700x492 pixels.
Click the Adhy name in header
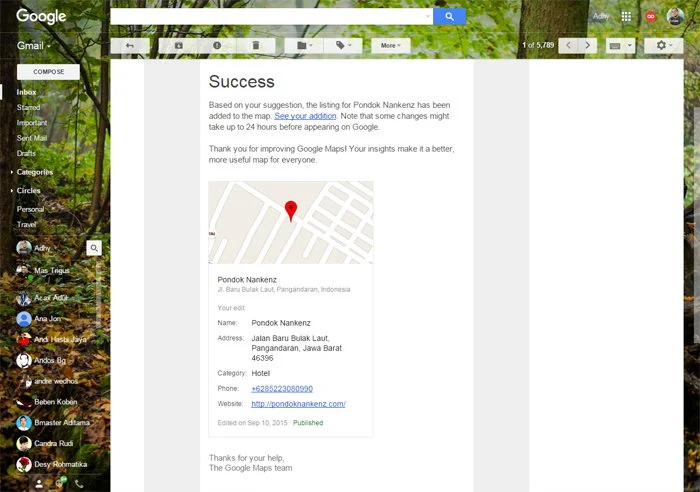[601, 17]
